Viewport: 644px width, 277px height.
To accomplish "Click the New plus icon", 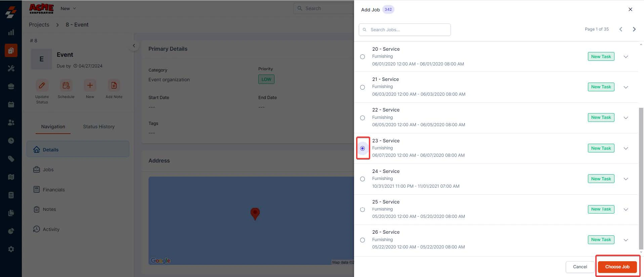I will 90,85.
